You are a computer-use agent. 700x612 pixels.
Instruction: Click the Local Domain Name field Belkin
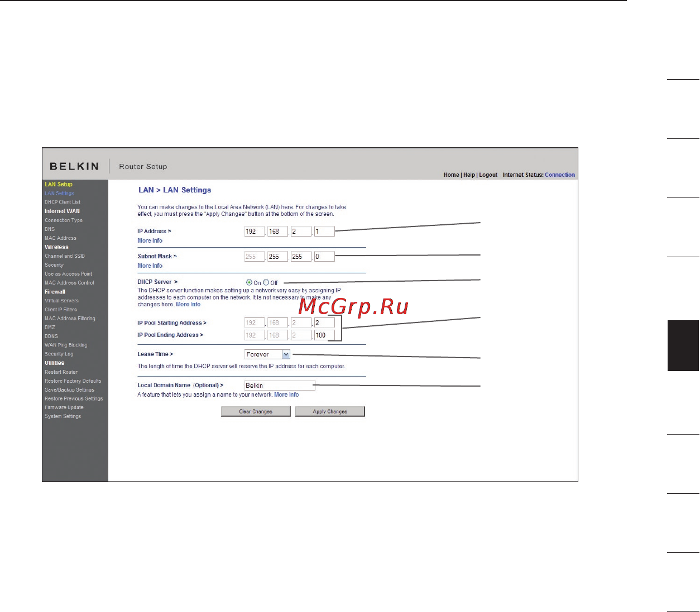point(279,385)
